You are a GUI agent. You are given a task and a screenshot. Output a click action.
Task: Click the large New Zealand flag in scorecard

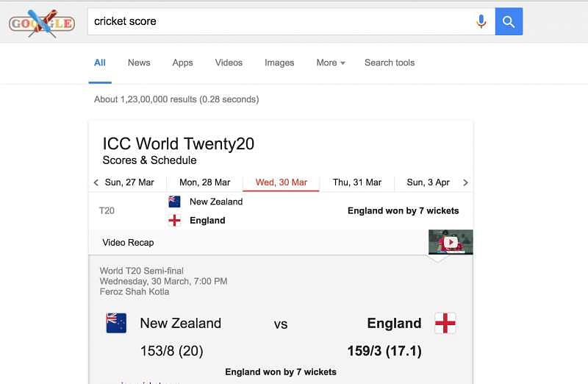click(116, 323)
